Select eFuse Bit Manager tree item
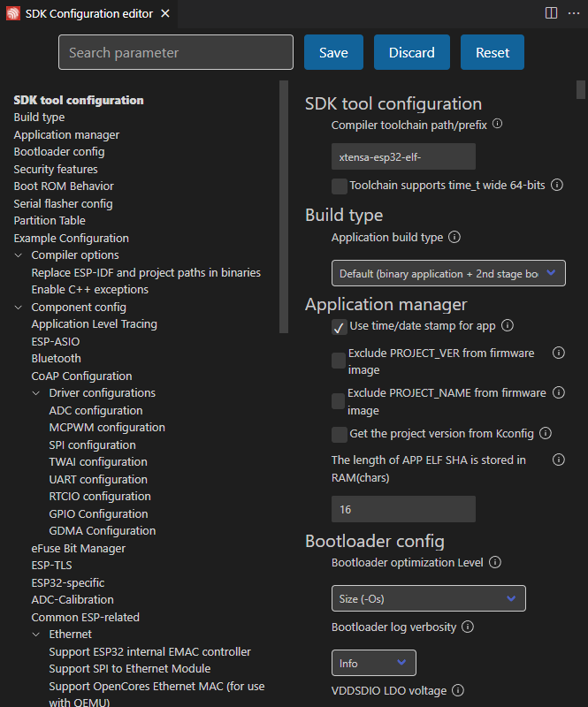Screen dimensions: 588x707 [x=78, y=549]
